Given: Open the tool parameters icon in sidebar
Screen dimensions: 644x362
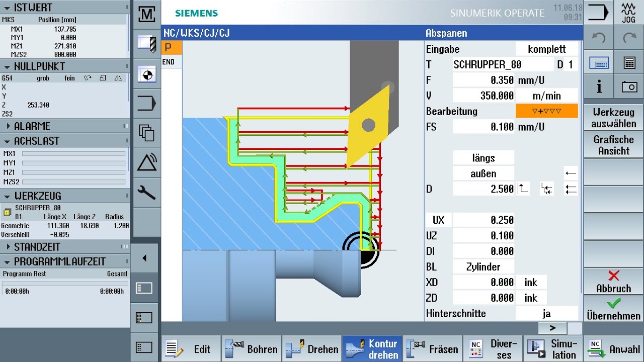Looking at the screenshot, I should 146,44.
